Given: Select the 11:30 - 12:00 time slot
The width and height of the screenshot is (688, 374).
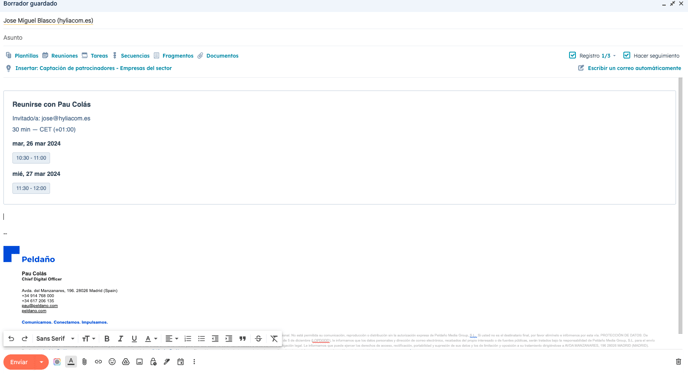Looking at the screenshot, I should tap(31, 188).
